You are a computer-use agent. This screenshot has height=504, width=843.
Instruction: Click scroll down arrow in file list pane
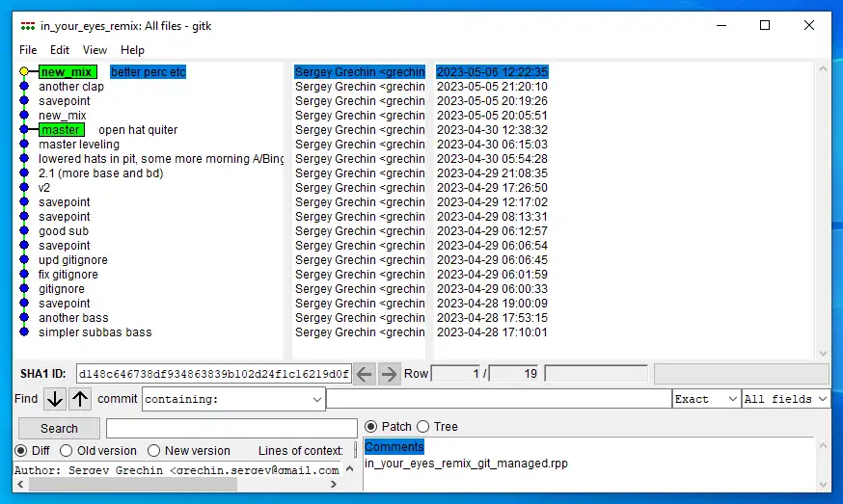(x=823, y=484)
